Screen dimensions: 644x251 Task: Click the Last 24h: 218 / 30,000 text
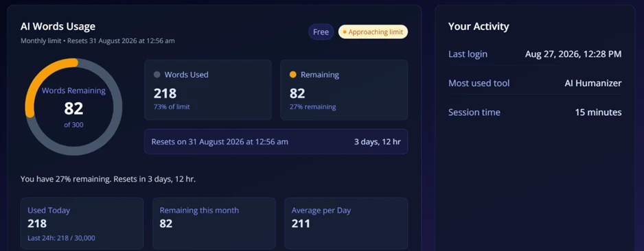coord(62,238)
